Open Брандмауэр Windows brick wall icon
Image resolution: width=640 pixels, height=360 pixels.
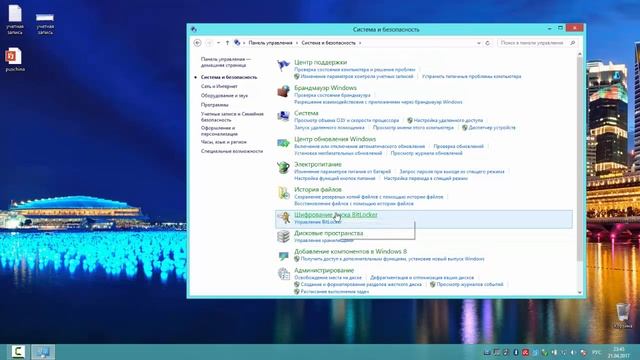point(283,91)
